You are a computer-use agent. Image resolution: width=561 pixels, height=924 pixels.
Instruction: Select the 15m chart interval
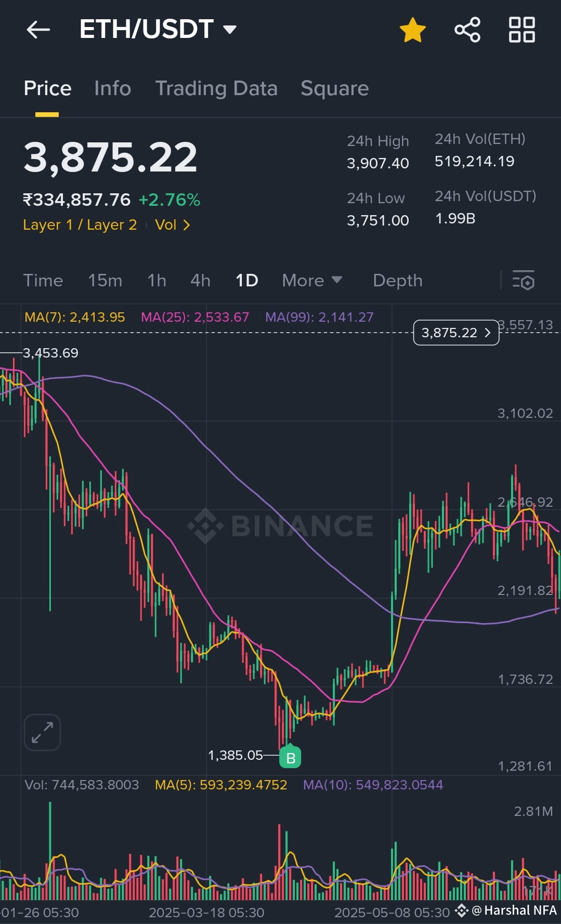click(105, 281)
